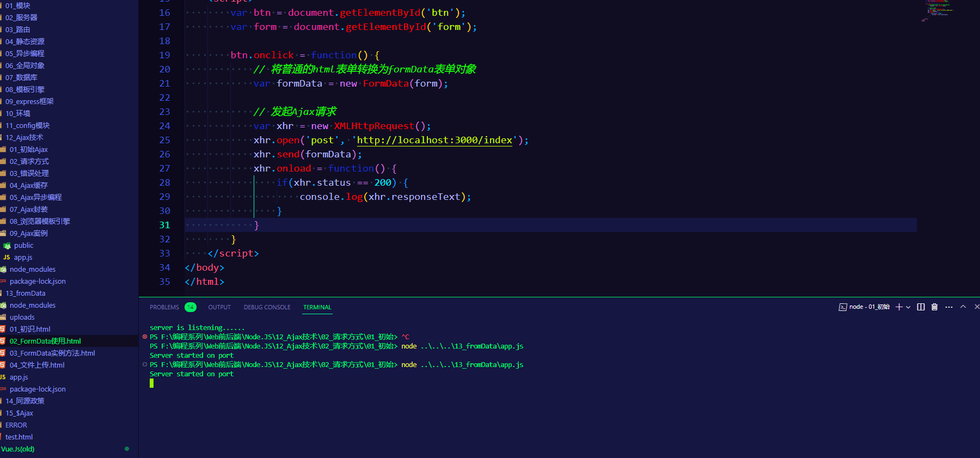Image resolution: width=980 pixels, height=458 pixels.
Task: Open folder 01_模块 in explorer
Action: [x=17, y=5]
